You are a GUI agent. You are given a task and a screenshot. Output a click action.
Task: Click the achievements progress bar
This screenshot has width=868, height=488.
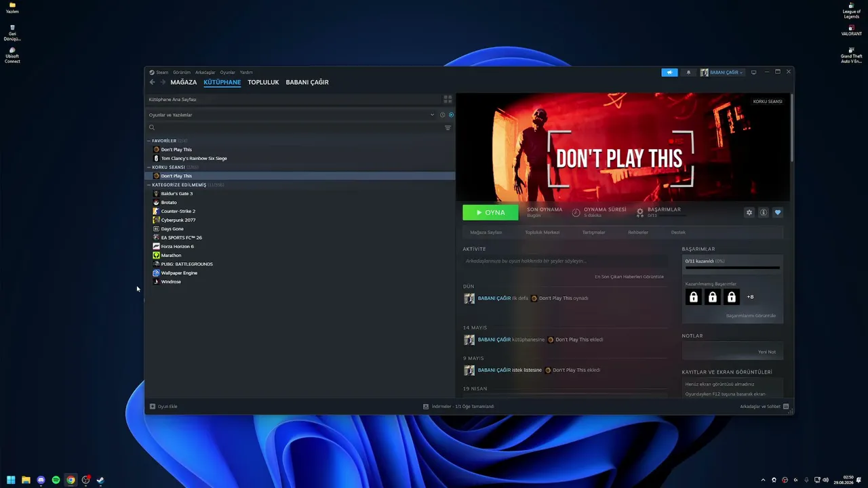732,268
